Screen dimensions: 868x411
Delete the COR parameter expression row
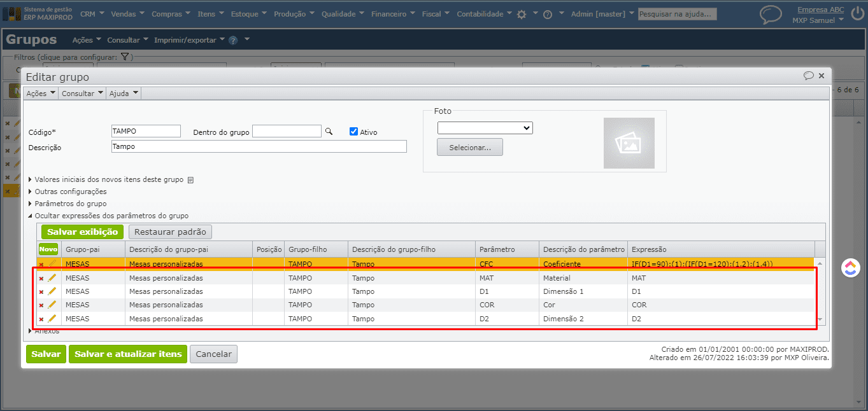pos(41,305)
